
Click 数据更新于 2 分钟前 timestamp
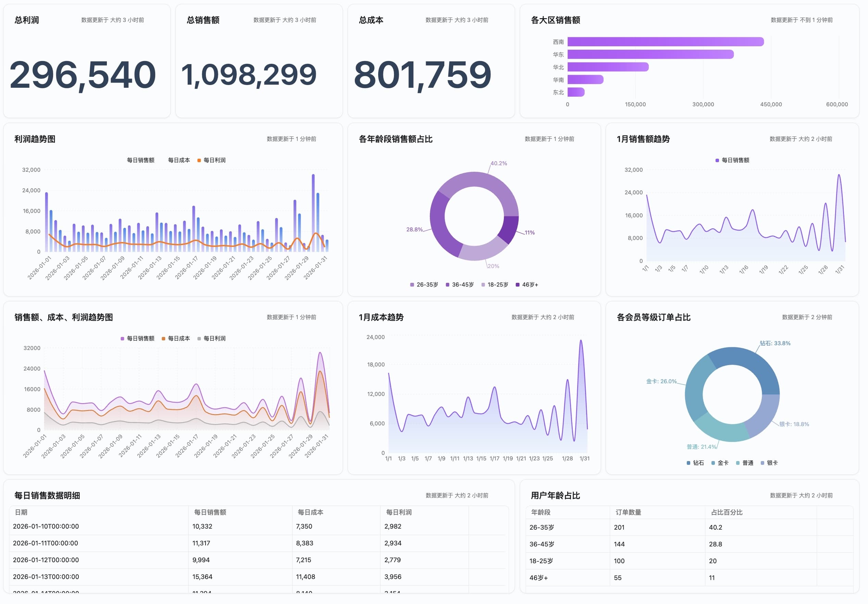click(x=807, y=317)
